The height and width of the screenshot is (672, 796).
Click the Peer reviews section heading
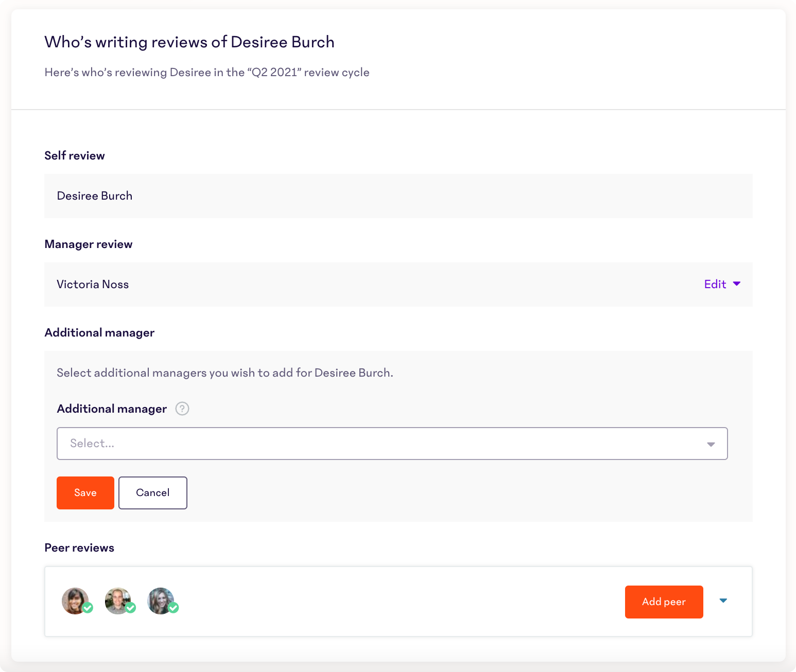79,548
